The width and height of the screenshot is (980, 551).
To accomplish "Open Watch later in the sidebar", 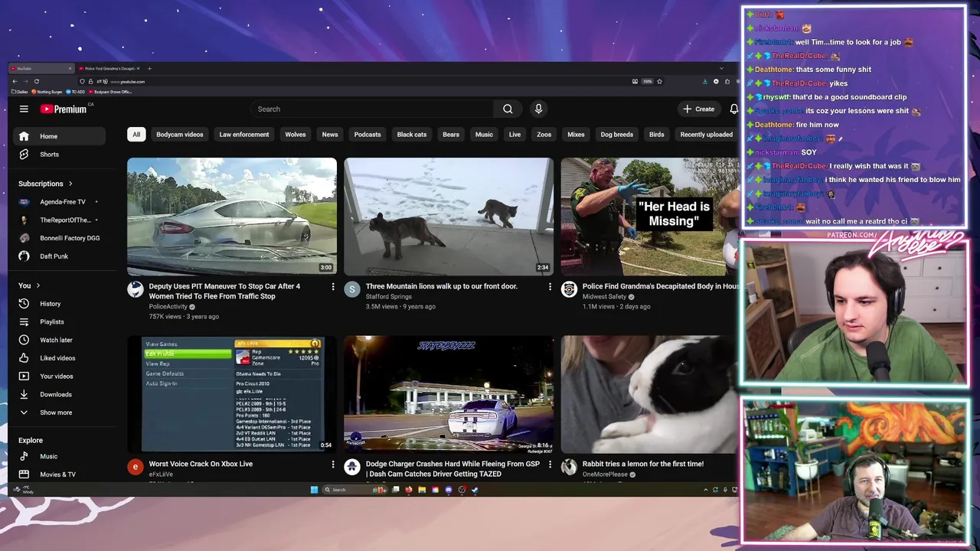I will (59, 340).
